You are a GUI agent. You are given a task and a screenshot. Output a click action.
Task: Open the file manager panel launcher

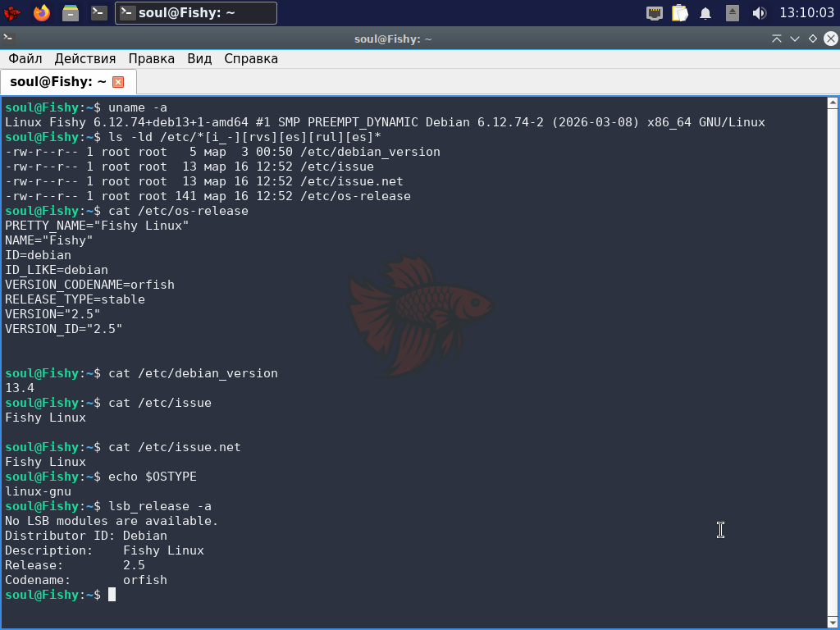click(x=71, y=13)
